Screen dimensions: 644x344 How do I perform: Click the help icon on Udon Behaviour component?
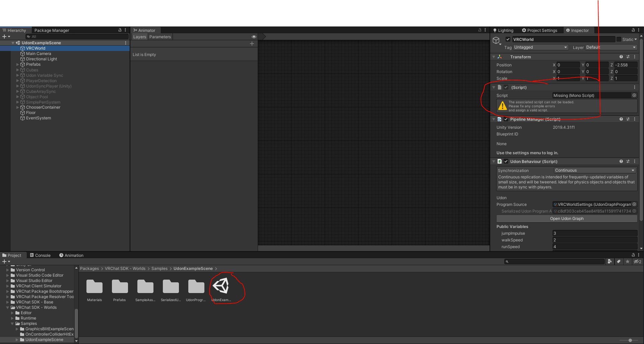pyautogui.click(x=621, y=161)
